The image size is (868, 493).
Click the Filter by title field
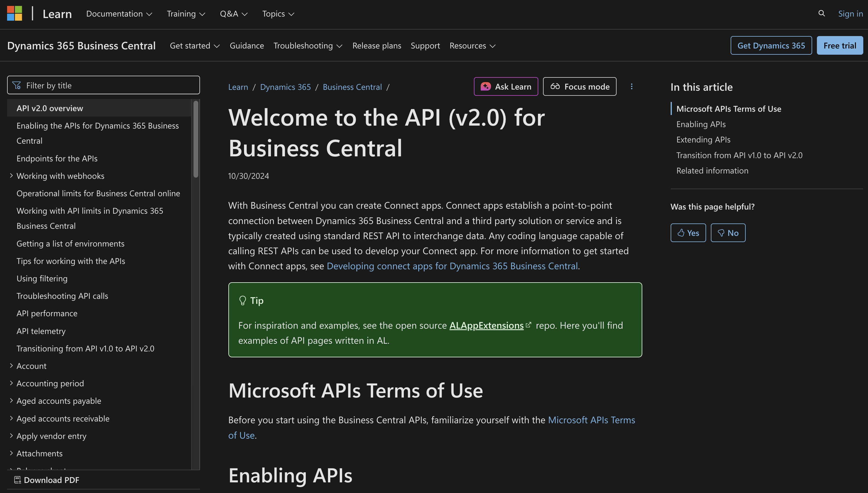pyautogui.click(x=103, y=85)
